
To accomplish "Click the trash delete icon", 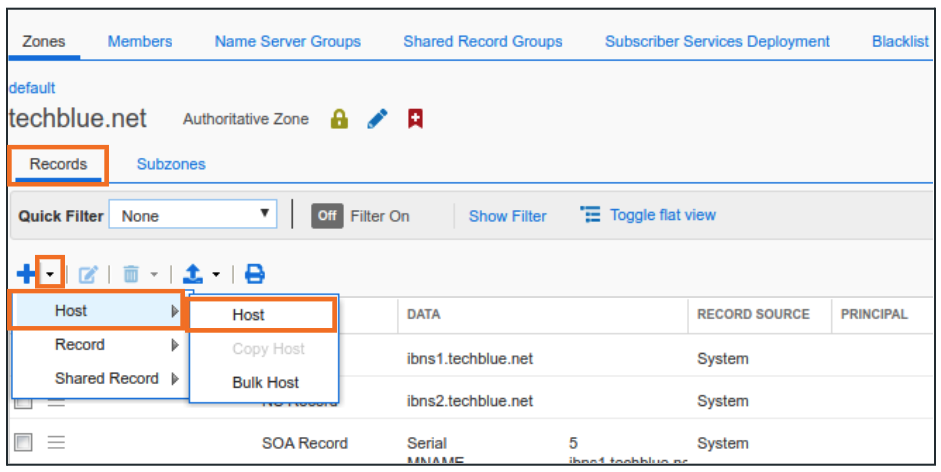I will (131, 273).
